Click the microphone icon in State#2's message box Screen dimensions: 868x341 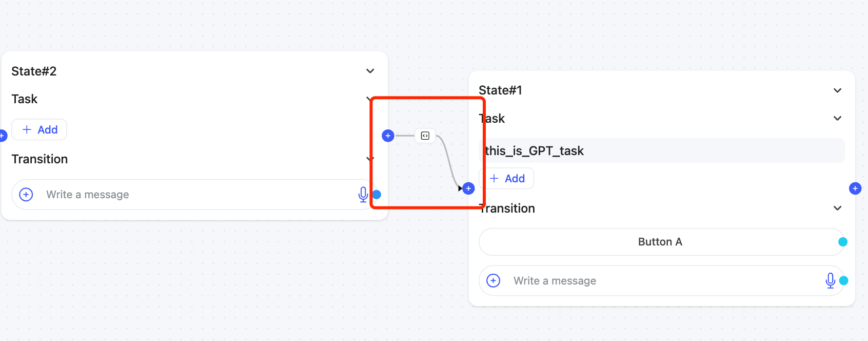tap(363, 195)
